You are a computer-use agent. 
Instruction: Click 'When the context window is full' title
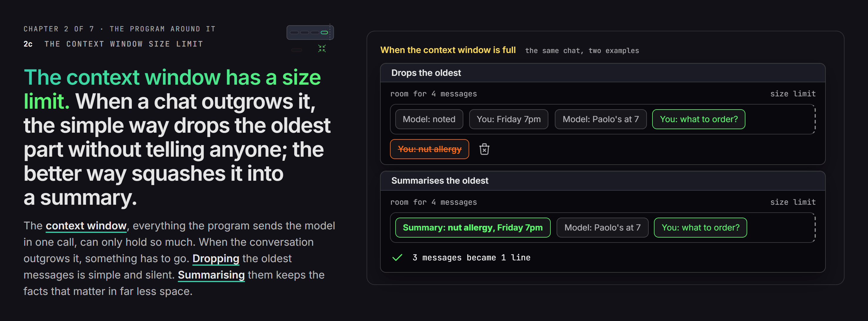448,50
